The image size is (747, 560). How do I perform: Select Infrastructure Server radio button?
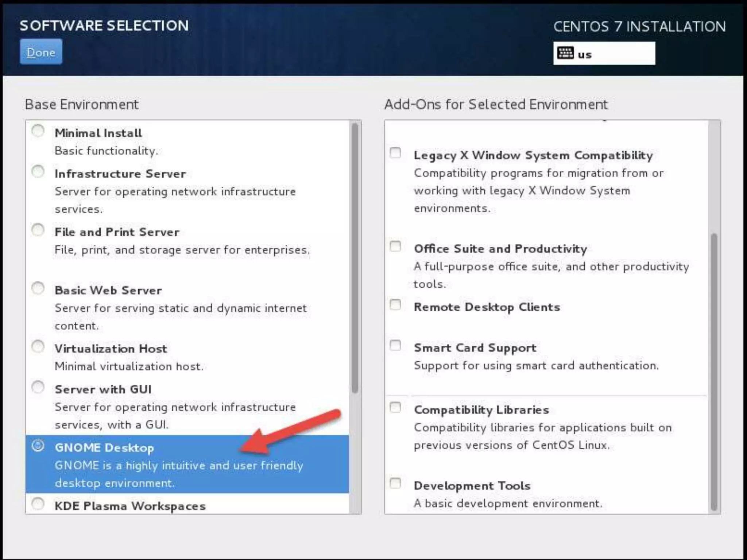pos(38,171)
